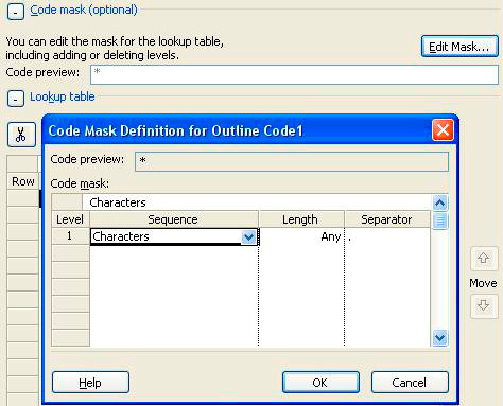Image resolution: width=503 pixels, height=406 pixels.
Task: Click the Characters entry bar above grid
Action: point(257,202)
